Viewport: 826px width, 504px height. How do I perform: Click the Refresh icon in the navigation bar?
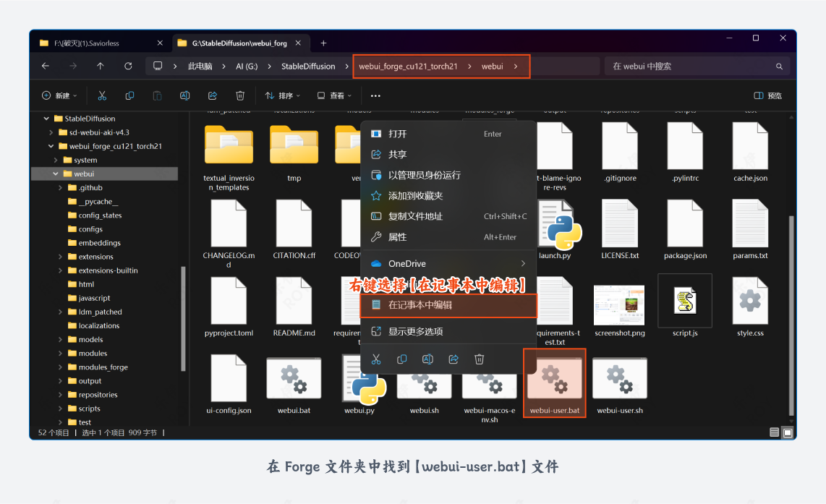click(128, 66)
